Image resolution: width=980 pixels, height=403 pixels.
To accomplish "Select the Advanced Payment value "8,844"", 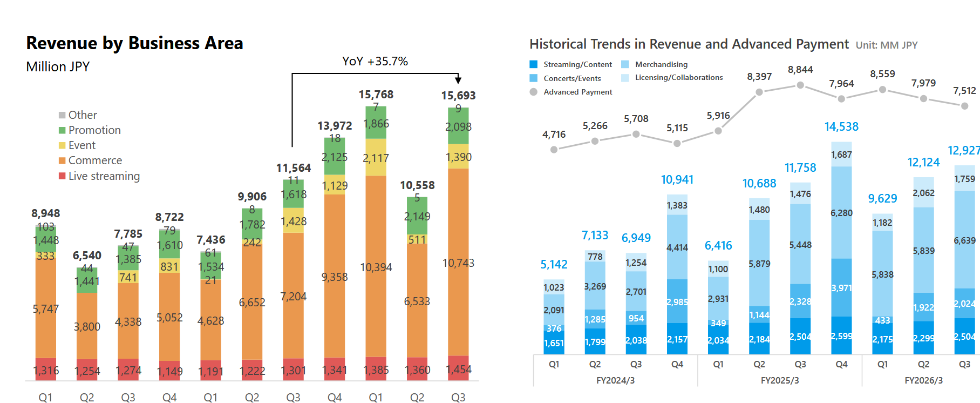I will 800,70.
